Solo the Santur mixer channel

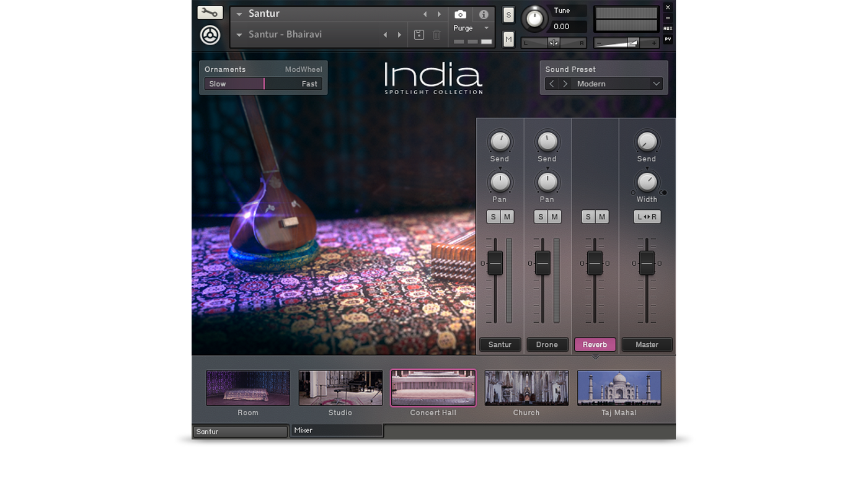[494, 217]
